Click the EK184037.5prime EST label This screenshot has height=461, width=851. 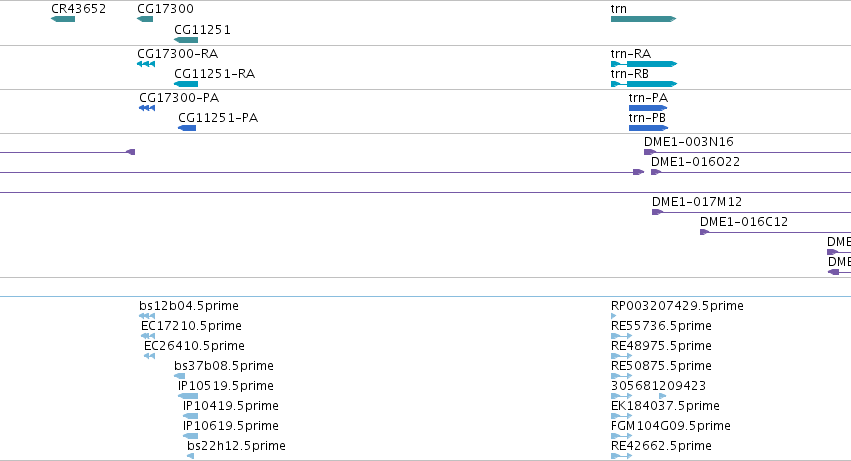(665, 406)
